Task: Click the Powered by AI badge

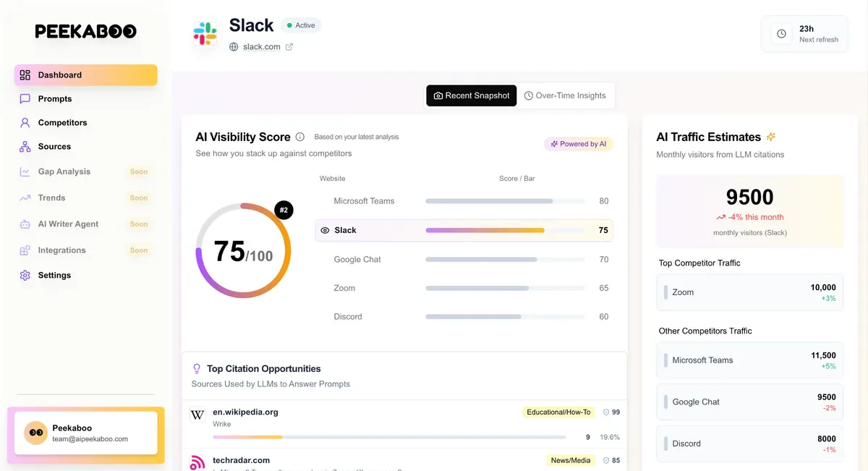Action: pos(579,143)
